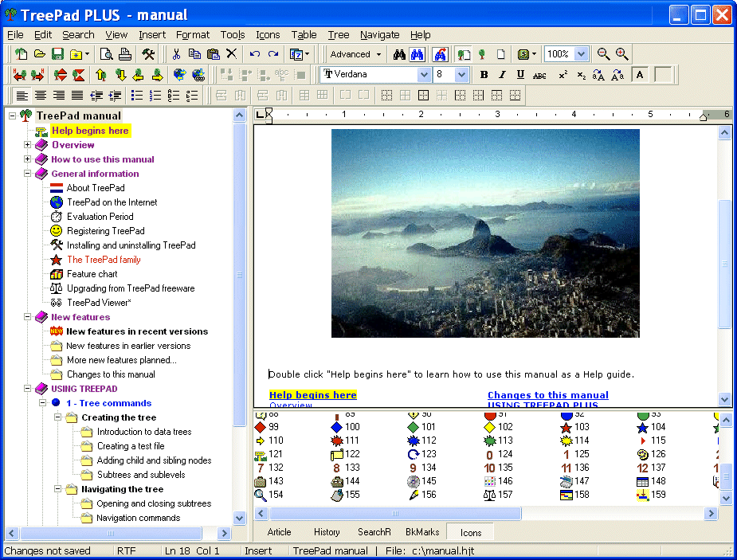Click the history forward red right-arrow icon
The width and height of the screenshot is (737, 560).
click(37, 74)
